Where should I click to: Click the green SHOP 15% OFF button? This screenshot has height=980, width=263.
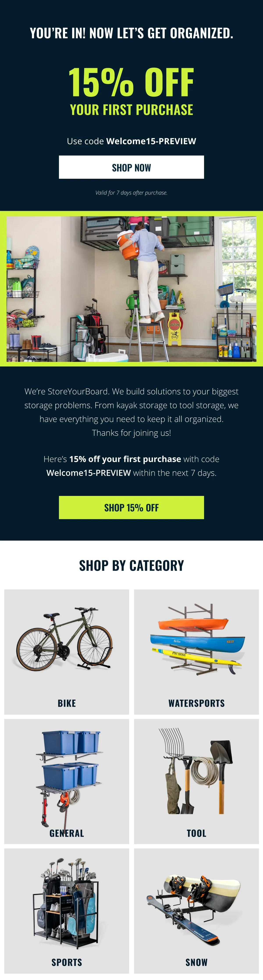point(131,508)
